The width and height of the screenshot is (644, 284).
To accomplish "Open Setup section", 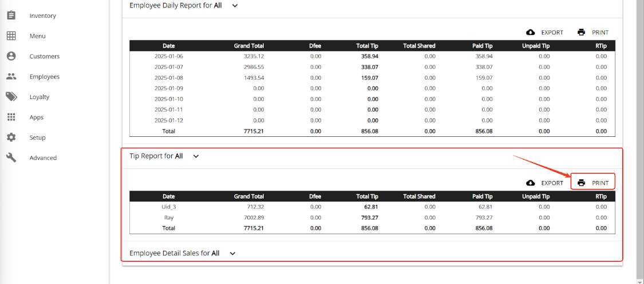I will click(37, 137).
